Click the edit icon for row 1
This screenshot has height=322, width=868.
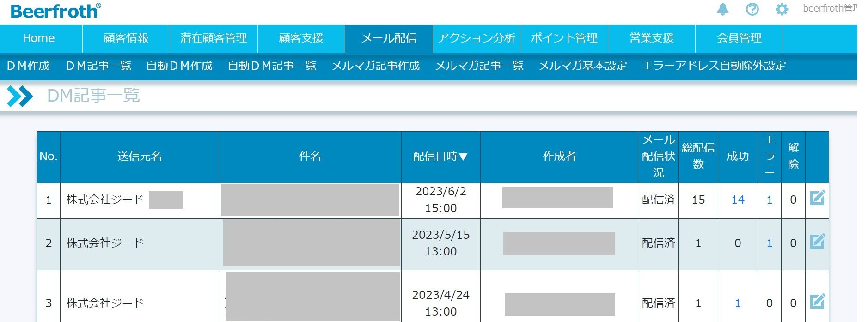click(x=817, y=198)
